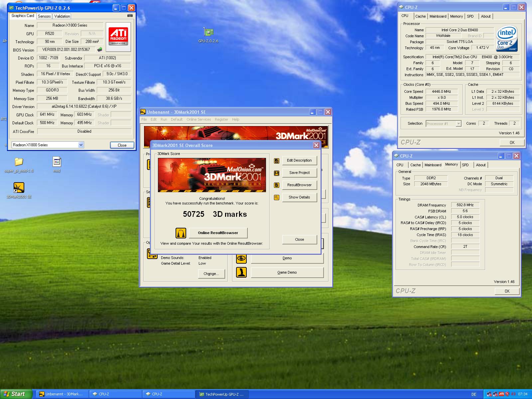Image resolution: width=532 pixels, height=399 pixels.
Task: Click the 3DMark2001 SE title bar icon
Action: [x=143, y=112]
